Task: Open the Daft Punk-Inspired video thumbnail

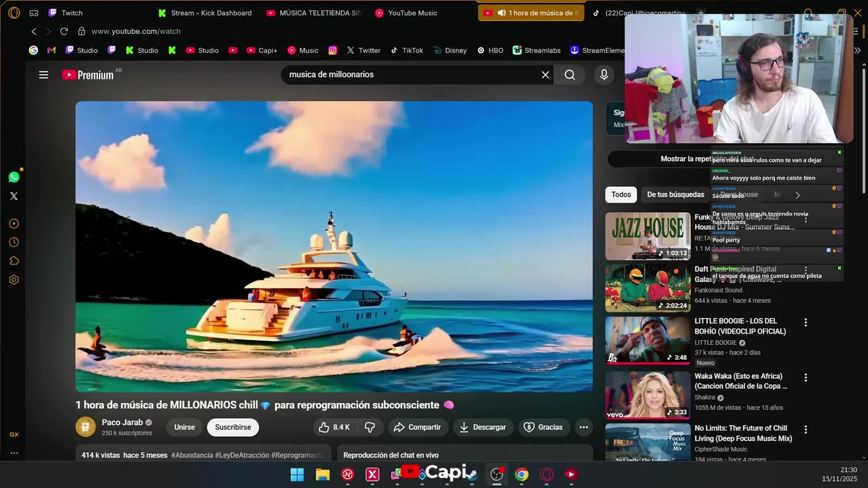Action: [648, 288]
